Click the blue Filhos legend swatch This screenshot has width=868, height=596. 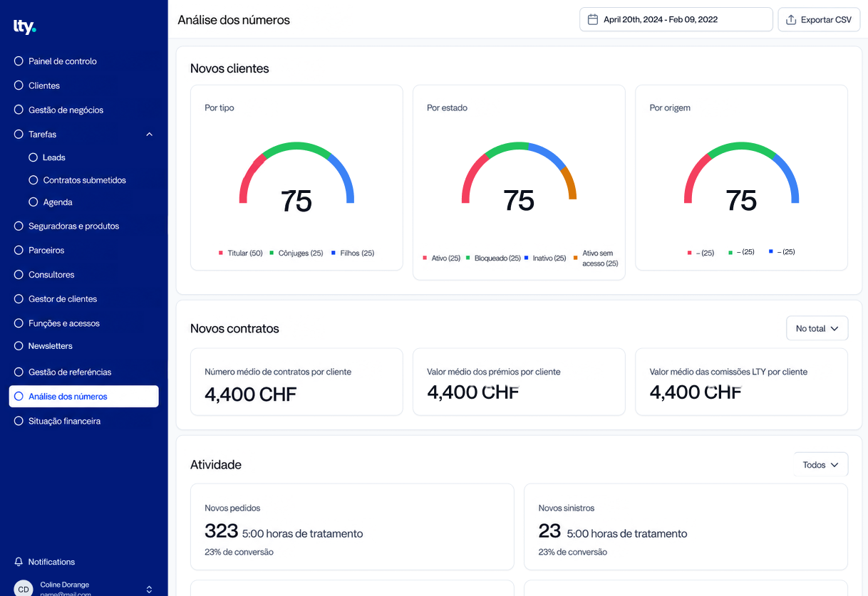pyautogui.click(x=334, y=253)
